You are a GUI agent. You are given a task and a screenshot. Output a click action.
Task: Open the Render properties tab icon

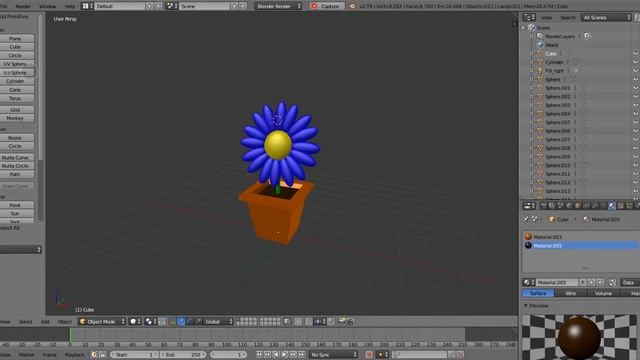click(x=543, y=206)
